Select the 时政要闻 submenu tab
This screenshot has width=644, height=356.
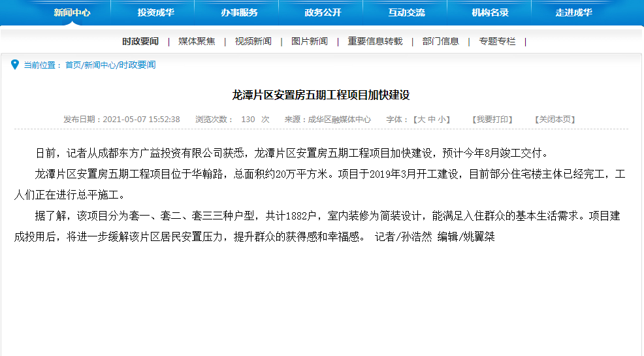coord(140,41)
